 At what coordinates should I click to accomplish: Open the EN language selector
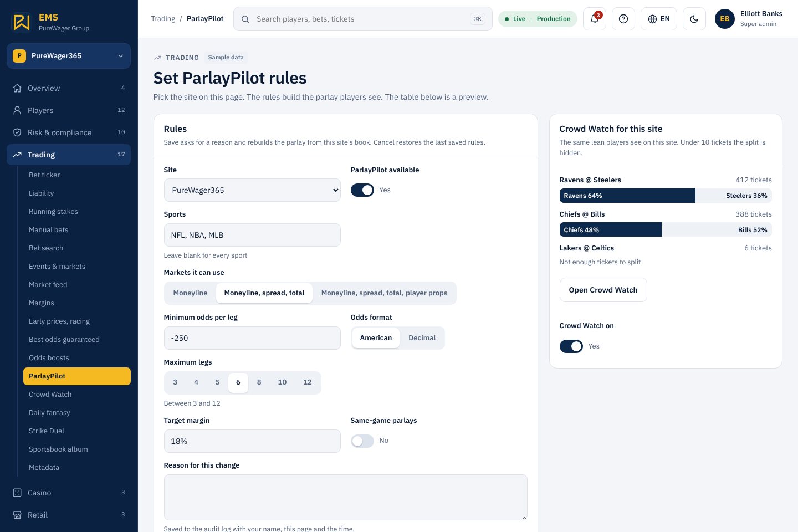point(659,19)
